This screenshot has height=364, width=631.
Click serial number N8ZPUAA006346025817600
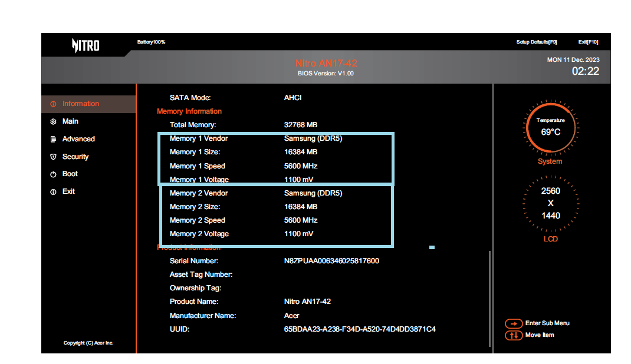click(331, 261)
